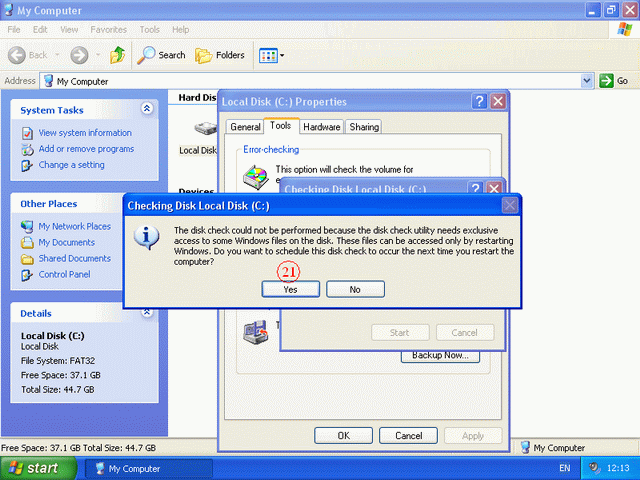Go up one folder level icon
Screen dimensions: 640x480
point(118,55)
